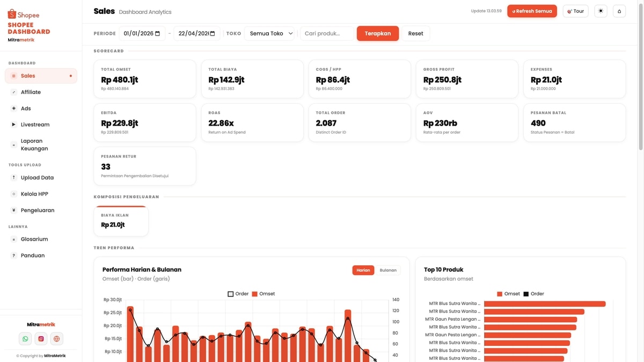Click the Panduan question mark icon
Image resolution: width=644 pixels, height=362 pixels.
(14, 256)
